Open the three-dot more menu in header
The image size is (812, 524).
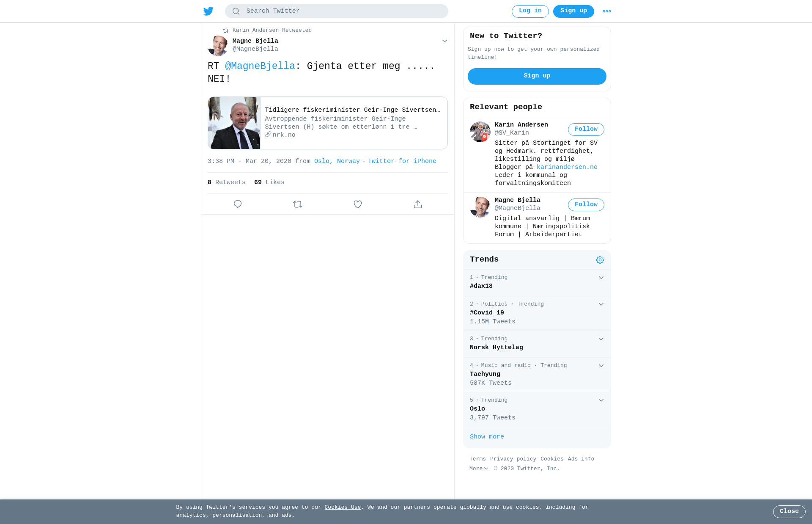tap(607, 11)
